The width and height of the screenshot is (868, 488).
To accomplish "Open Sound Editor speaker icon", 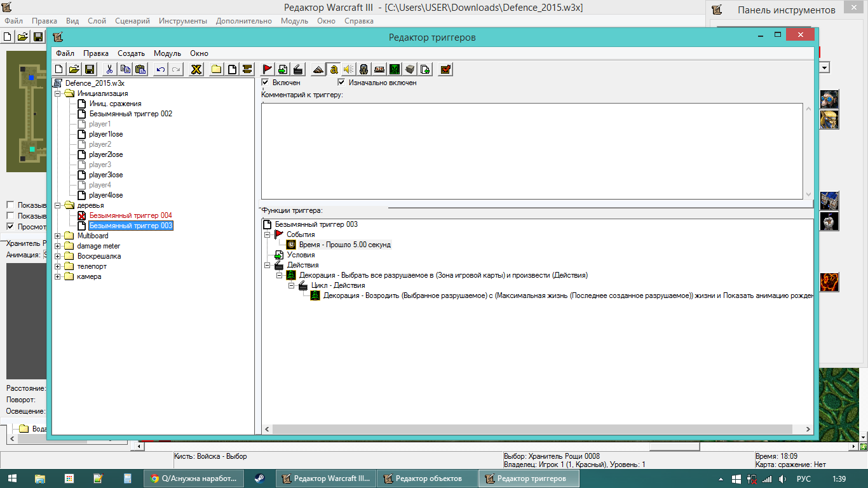I will 349,69.
